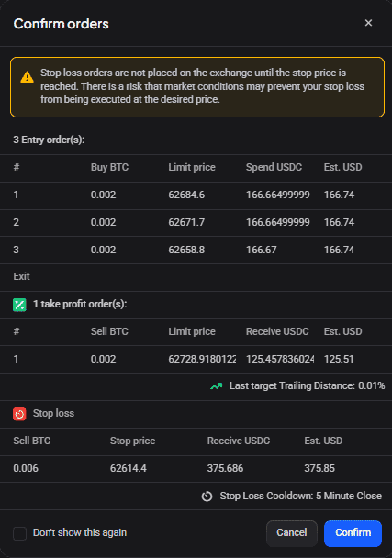392x558 pixels.
Task: Click the 3 Entry order(s) heading
Action: click(50, 139)
